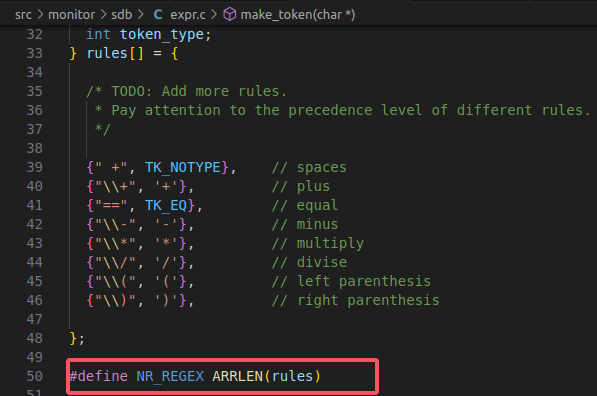This screenshot has height=396, width=597.
Task: Click the "\\+" regex string on line 40
Action: click(115, 187)
